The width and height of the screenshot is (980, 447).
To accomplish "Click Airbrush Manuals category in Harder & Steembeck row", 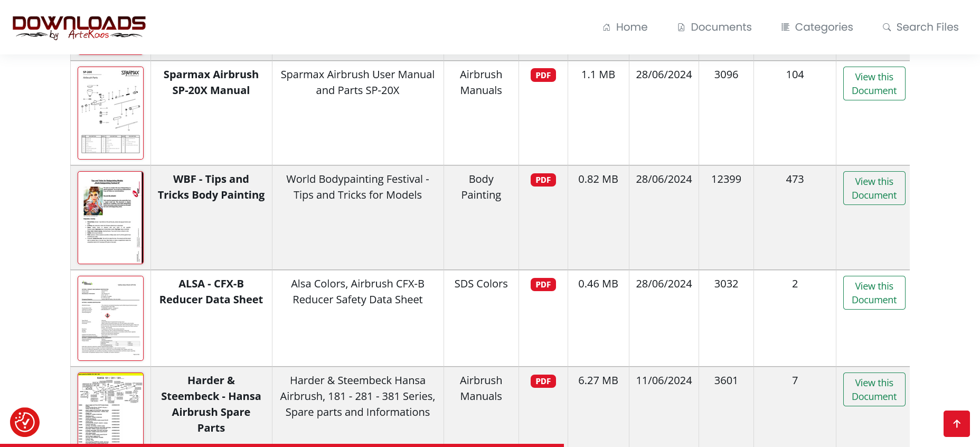I will (481, 388).
